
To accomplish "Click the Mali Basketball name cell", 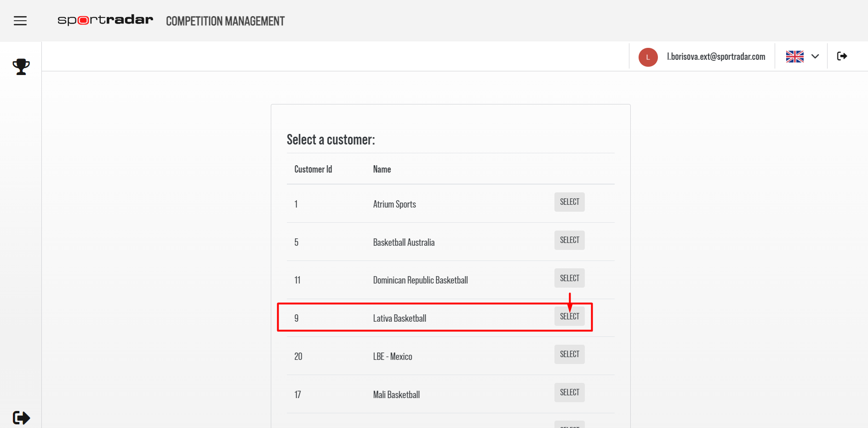I will click(396, 394).
